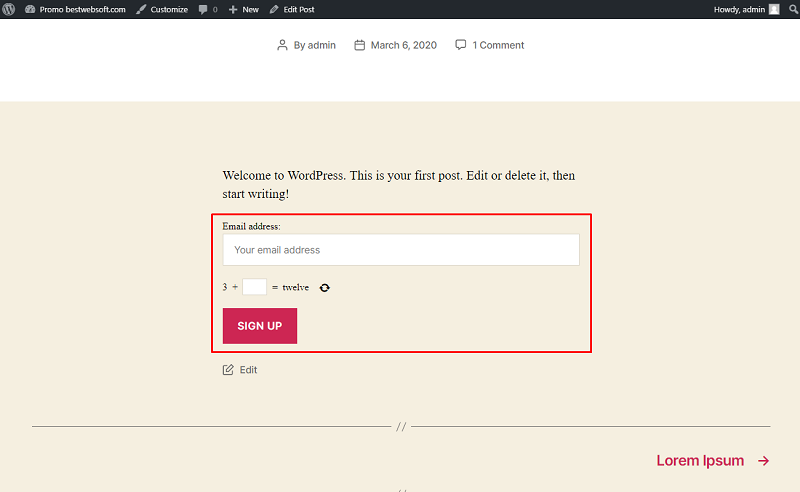This screenshot has height=492, width=800.
Task: Click the dashboard gauge icon beside site name
Action: pyautogui.click(x=30, y=9)
